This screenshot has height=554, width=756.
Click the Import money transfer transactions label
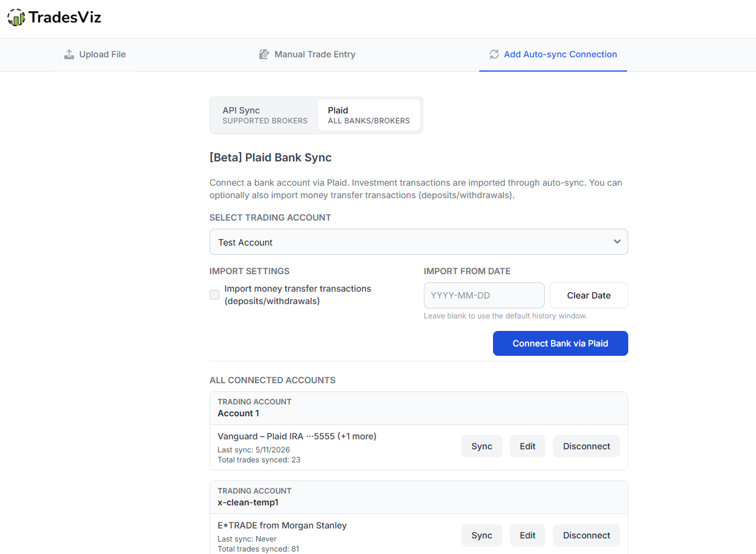[x=298, y=295]
